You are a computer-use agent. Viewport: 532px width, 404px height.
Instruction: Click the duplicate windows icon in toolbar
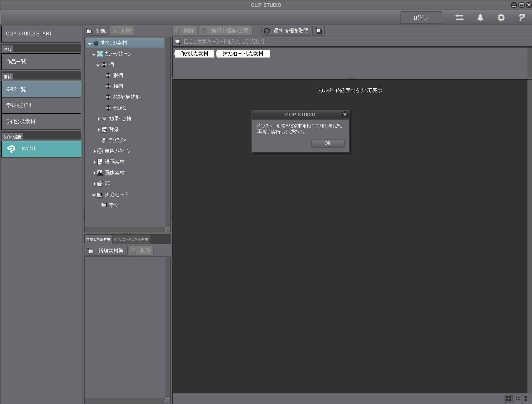(x=318, y=31)
